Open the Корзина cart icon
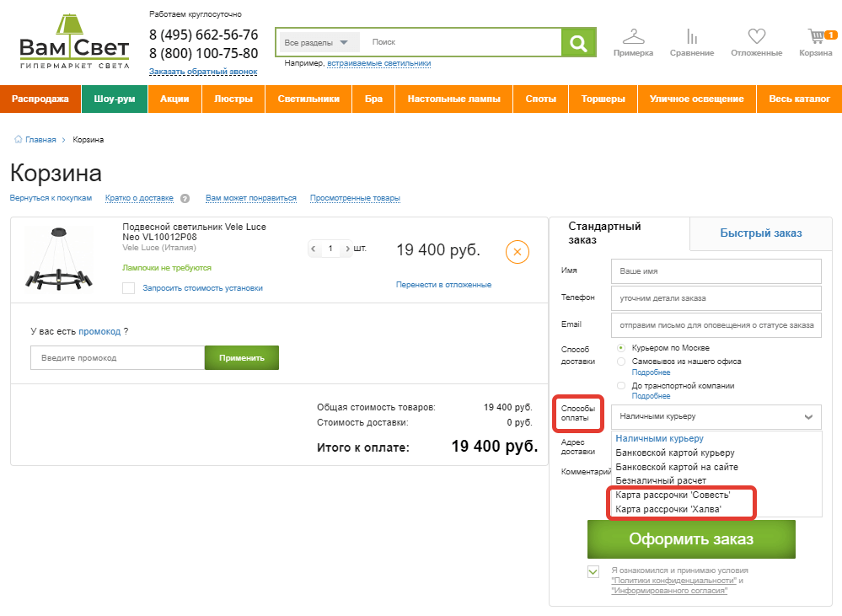842x616 pixels. click(x=816, y=37)
